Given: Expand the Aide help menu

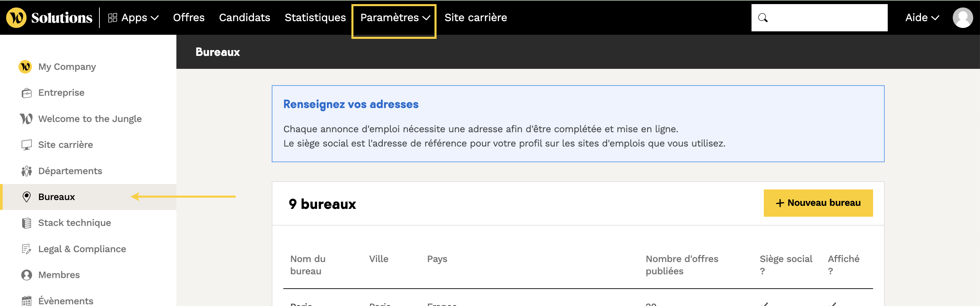Looking at the screenshot, I should pos(922,17).
